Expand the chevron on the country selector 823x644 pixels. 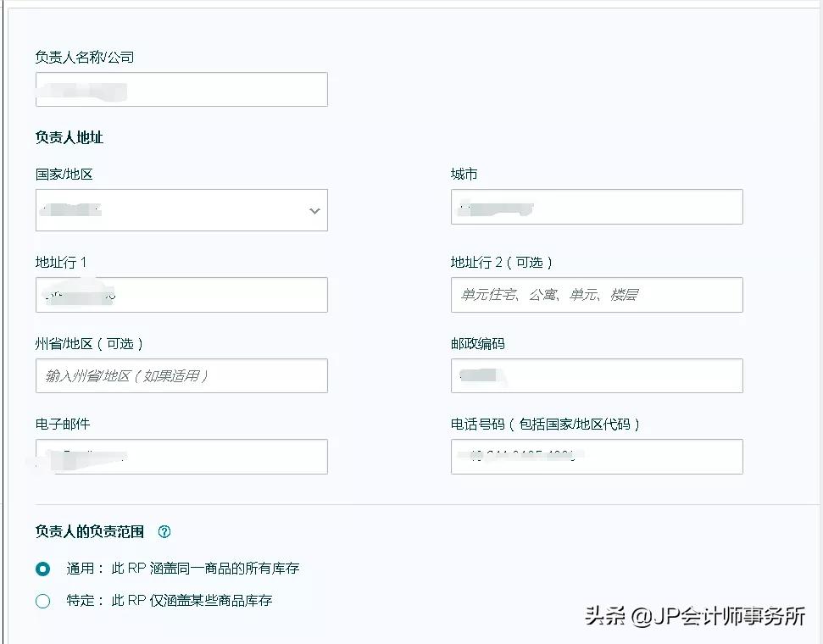[314, 210]
